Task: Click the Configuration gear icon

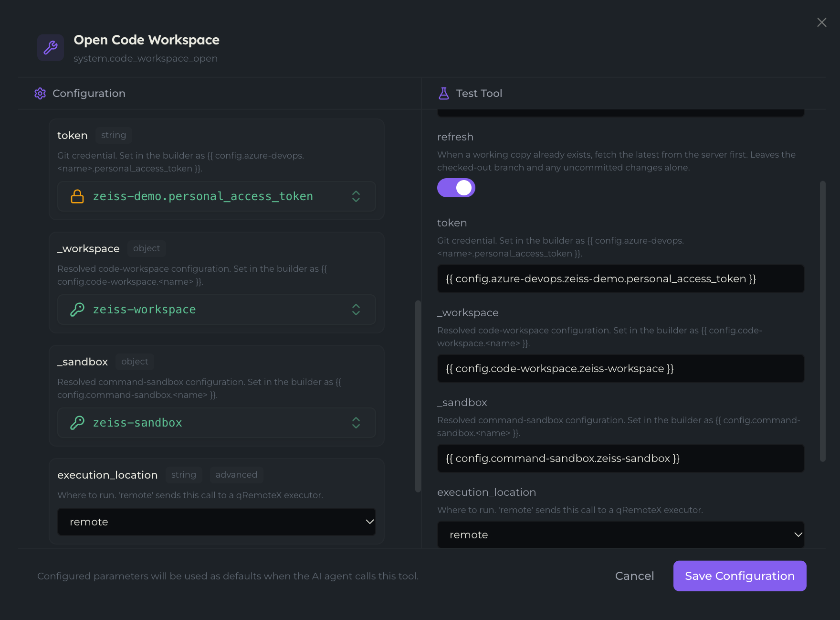Action: click(x=40, y=93)
